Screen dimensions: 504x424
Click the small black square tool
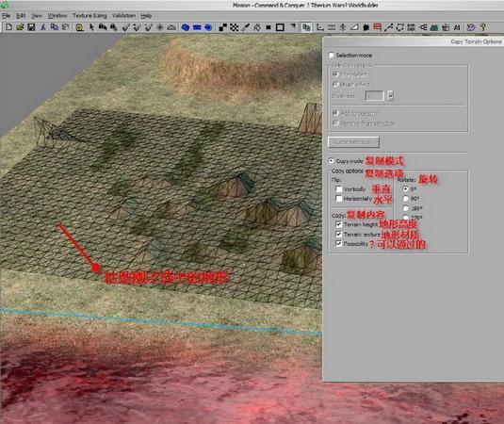click(268, 27)
